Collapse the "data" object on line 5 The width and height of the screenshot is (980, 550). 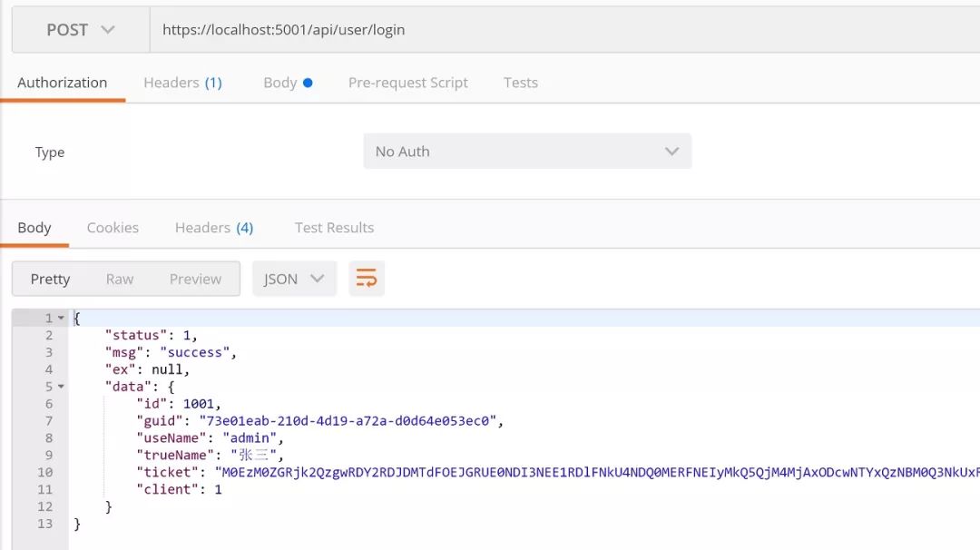(61, 387)
